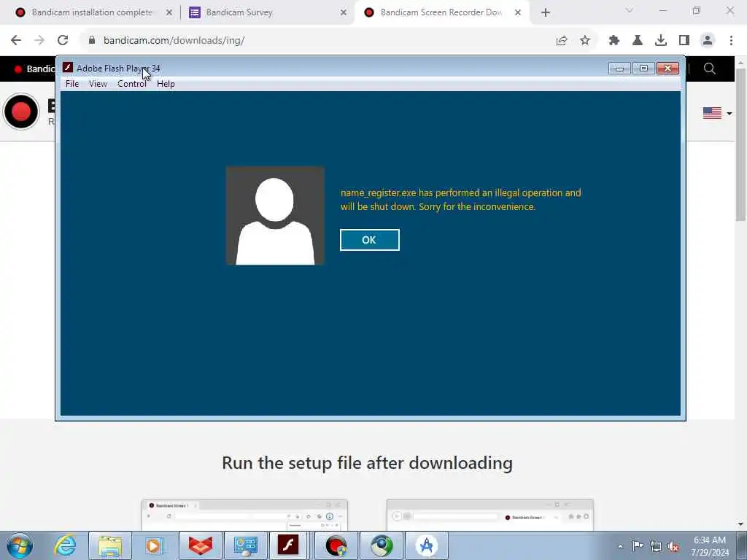Open the Chrome downloads icon
747x560 pixels.
click(661, 41)
